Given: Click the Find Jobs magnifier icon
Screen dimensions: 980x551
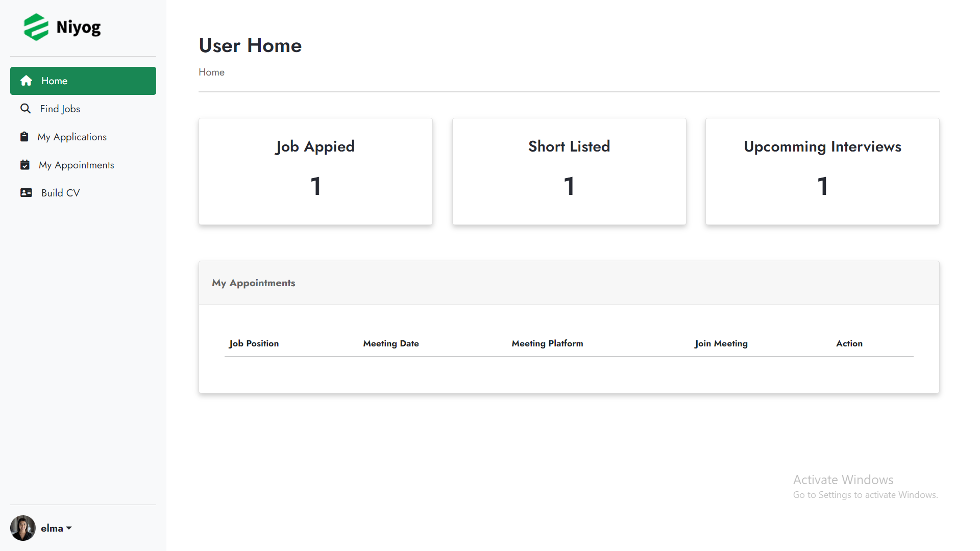Looking at the screenshot, I should point(26,109).
